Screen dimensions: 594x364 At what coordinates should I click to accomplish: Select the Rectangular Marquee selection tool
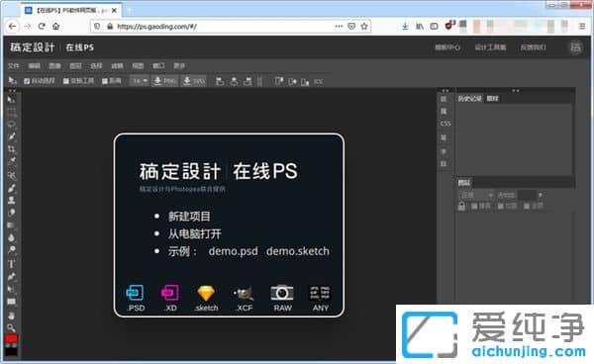(x=11, y=112)
